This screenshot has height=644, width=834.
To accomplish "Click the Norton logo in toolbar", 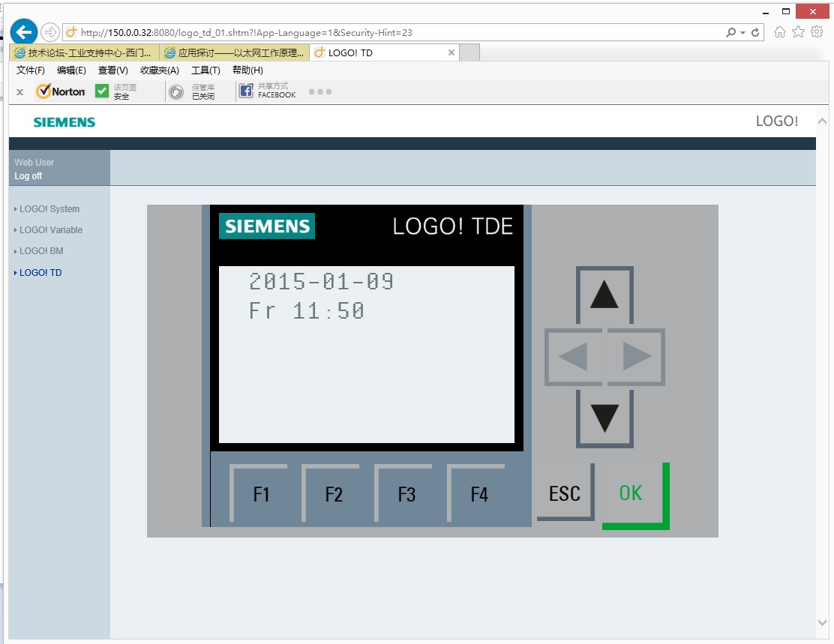I will click(61, 91).
